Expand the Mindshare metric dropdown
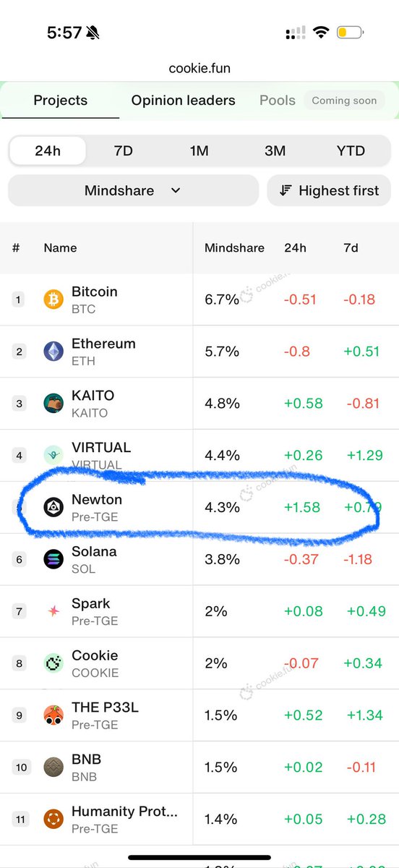399x868 pixels. point(133,191)
